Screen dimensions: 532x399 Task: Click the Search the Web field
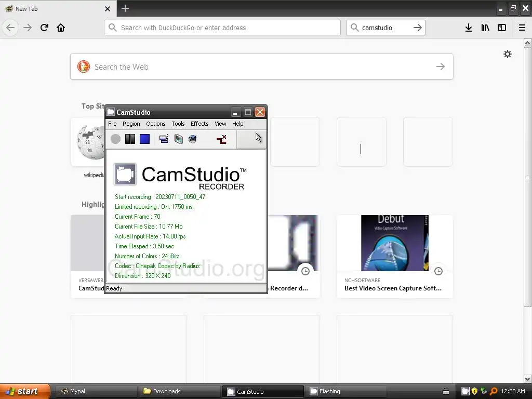click(262, 66)
